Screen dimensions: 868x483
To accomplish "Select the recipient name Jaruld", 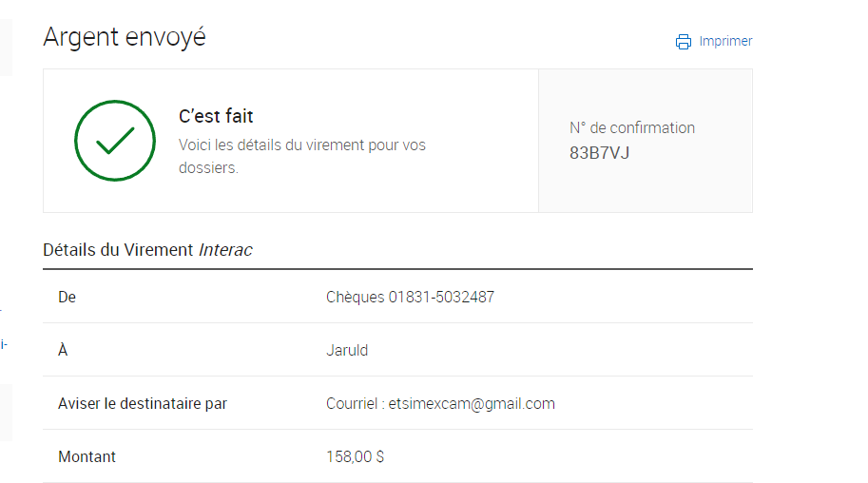I will click(x=347, y=350).
